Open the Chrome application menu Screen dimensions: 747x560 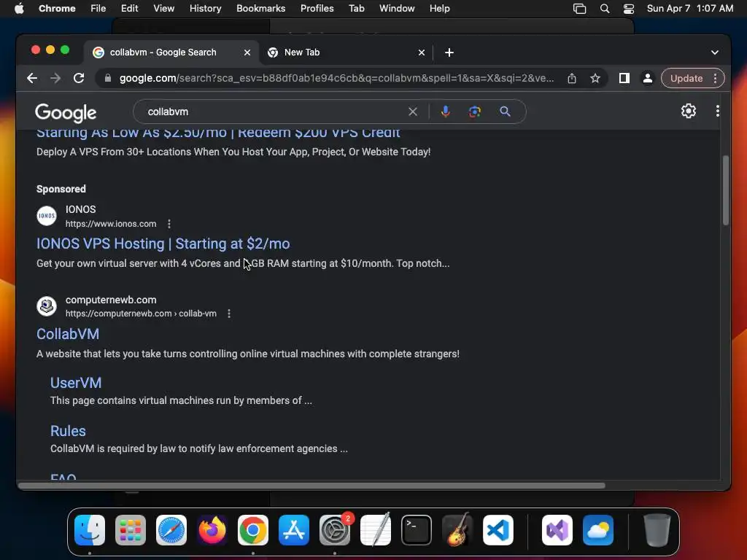[57, 9]
